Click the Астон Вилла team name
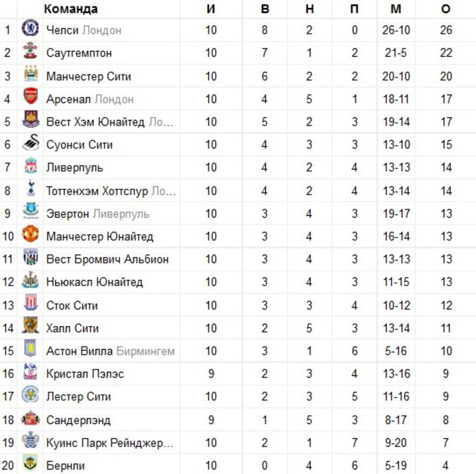 [80, 351]
